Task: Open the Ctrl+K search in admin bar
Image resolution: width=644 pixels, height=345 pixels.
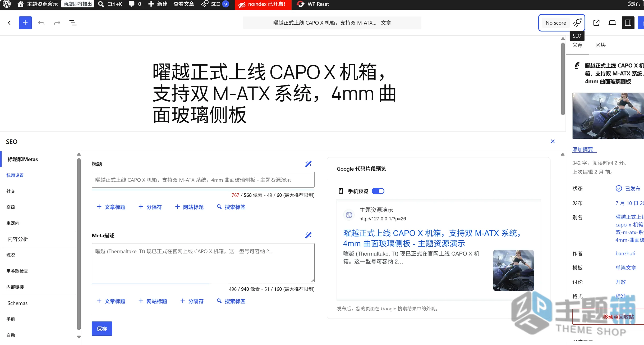Action: click(x=110, y=4)
